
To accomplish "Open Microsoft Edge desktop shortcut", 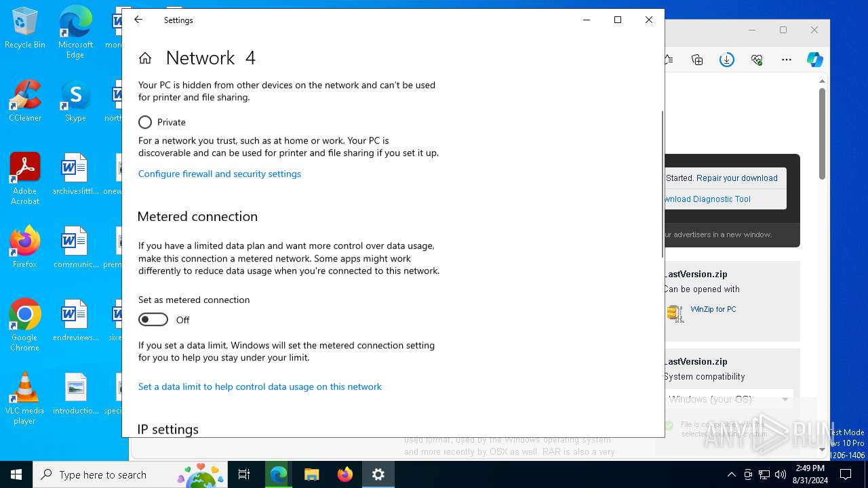I will pyautogui.click(x=75, y=33).
